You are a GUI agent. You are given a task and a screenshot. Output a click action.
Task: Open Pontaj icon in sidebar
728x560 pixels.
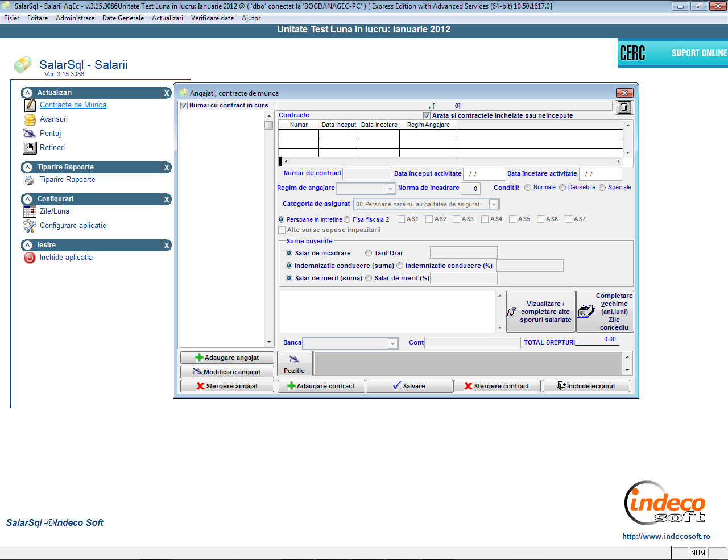point(30,134)
